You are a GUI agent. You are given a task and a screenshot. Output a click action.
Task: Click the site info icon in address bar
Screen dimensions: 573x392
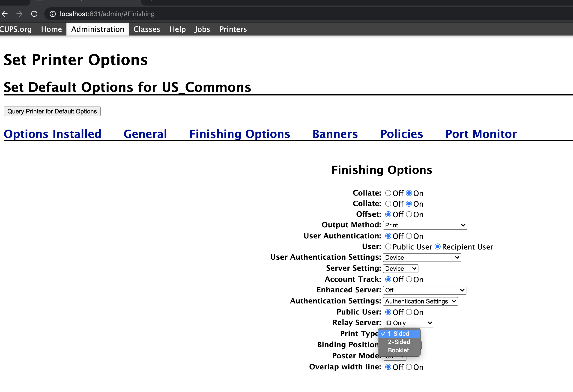53,14
